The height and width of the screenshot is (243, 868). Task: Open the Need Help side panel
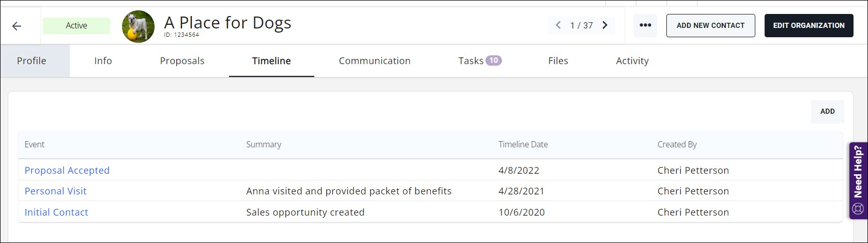pos(858,180)
